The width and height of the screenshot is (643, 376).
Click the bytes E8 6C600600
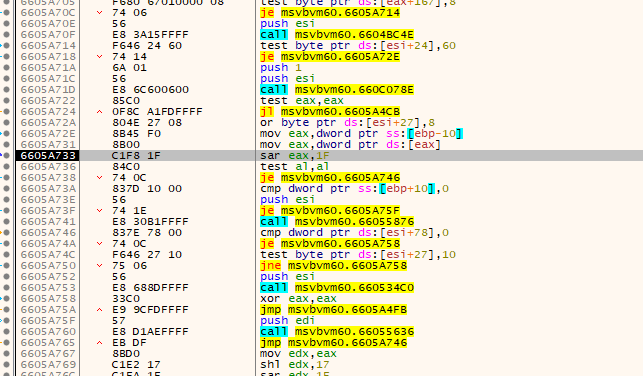[150, 89]
